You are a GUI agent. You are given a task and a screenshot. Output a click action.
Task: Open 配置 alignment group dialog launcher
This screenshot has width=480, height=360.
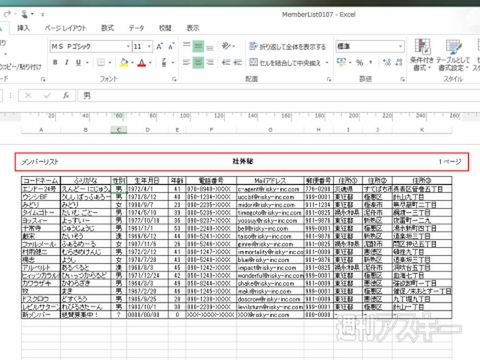click(329, 79)
